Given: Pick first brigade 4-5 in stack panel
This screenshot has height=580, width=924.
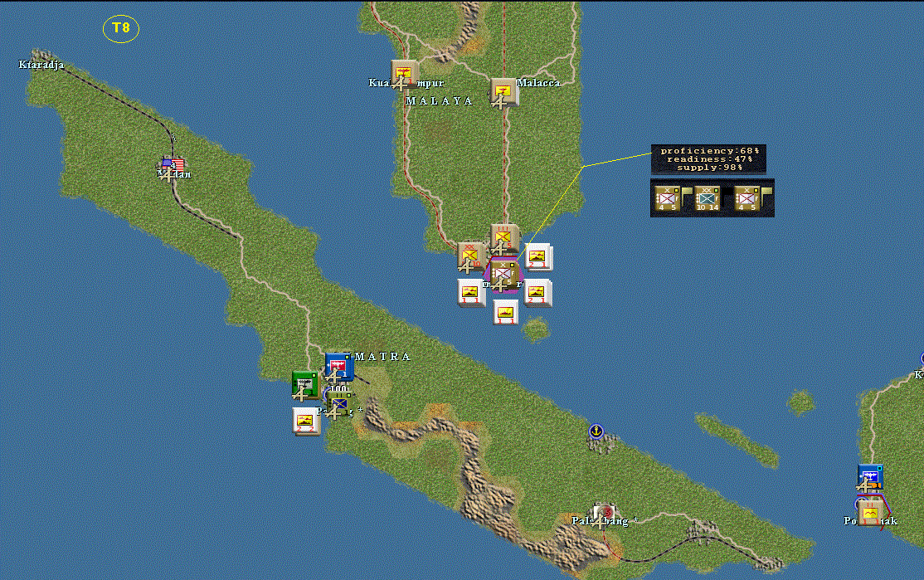Looking at the screenshot, I should click(668, 198).
